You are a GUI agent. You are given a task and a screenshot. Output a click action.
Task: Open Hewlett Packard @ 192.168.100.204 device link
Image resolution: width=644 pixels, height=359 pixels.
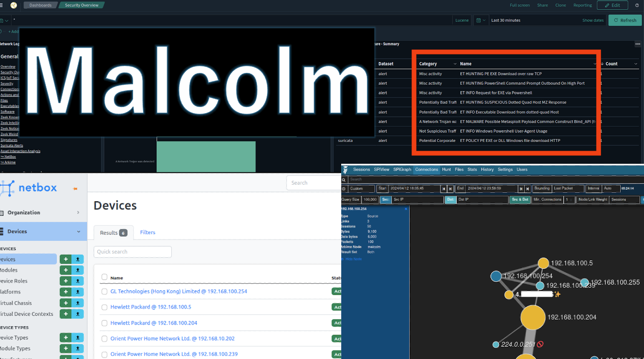coord(154,323)
